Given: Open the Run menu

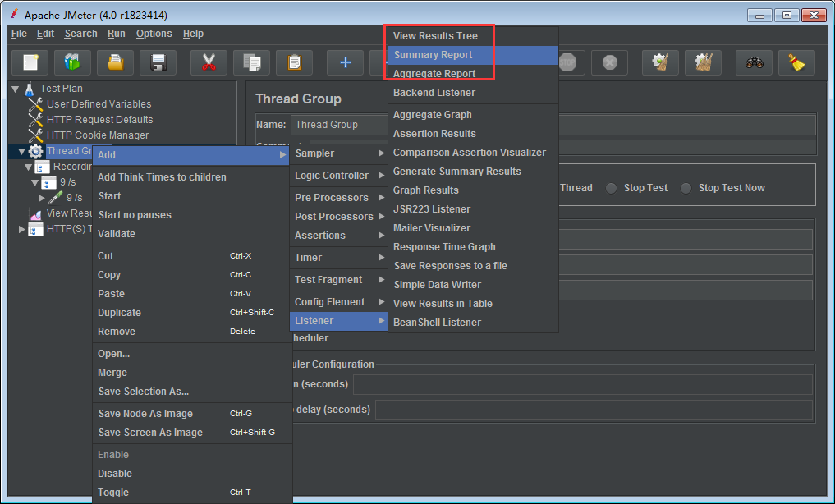Looking at the screenshot, I should click(116, 34).
